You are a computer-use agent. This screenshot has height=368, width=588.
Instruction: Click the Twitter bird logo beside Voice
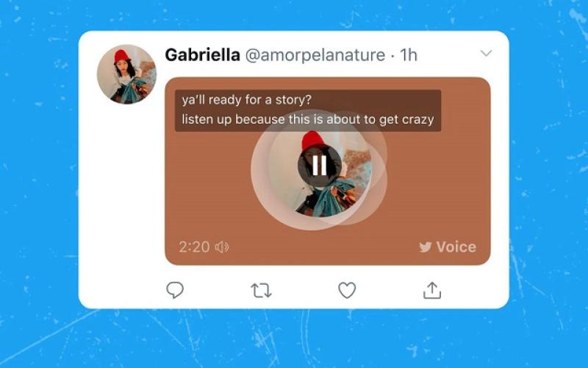[426, 247]
